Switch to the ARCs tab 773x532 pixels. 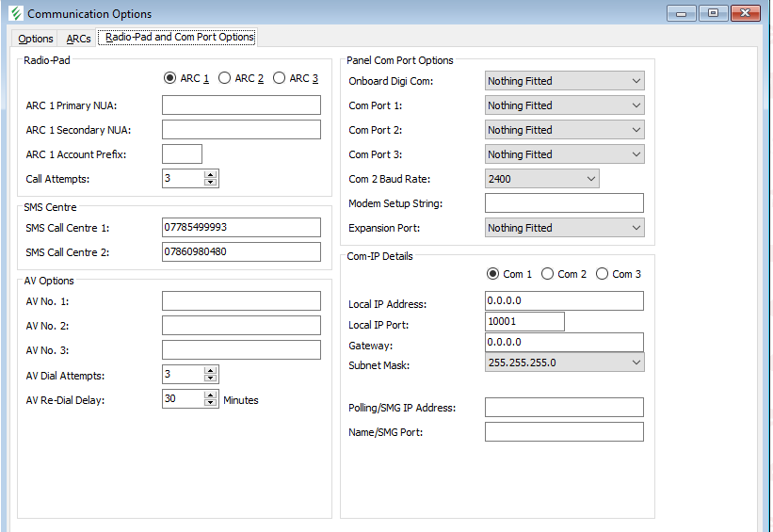78,39
